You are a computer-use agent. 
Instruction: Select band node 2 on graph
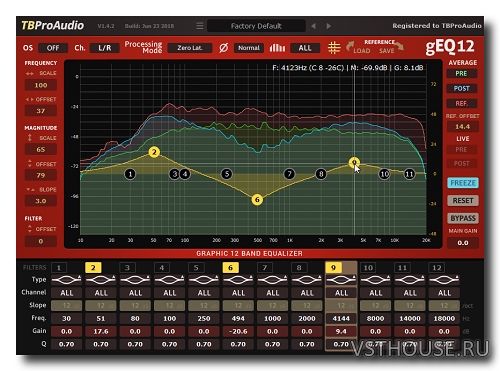(x=154, y=152)
